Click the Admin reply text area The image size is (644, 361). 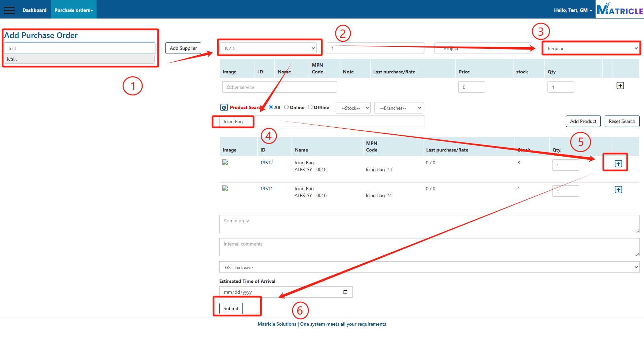coord(429,224)
